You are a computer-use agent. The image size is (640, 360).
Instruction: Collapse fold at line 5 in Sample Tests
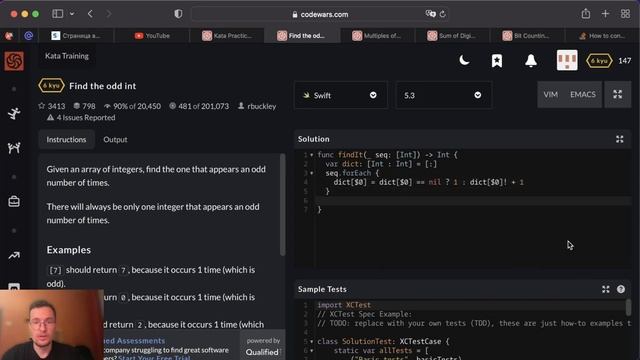pyautogui.click(x=312, y=341)
